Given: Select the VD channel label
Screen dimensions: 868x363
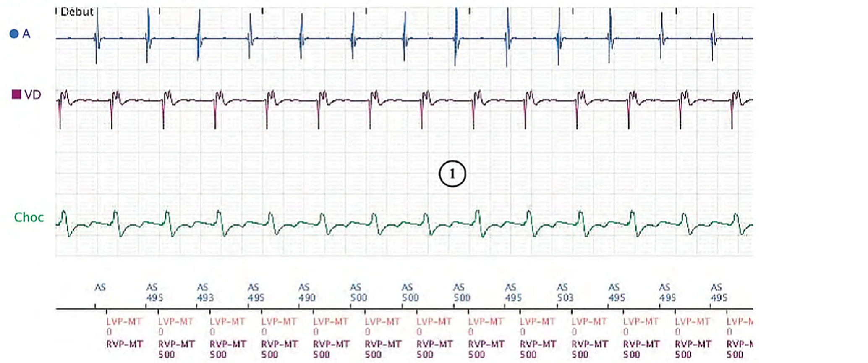Looking at the screenshot, I should coord(33,95).
